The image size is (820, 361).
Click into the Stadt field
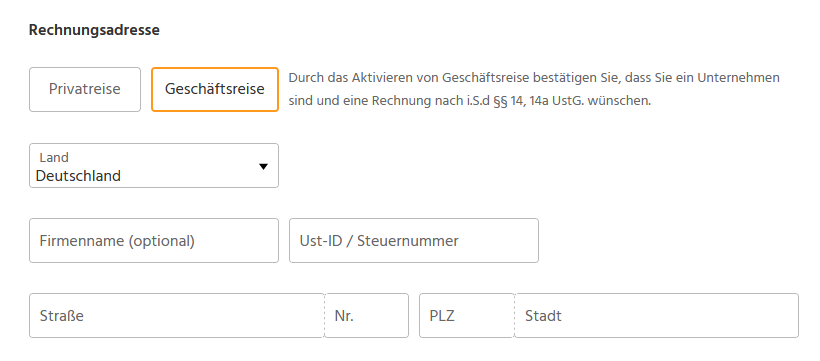tap(657, 315)
